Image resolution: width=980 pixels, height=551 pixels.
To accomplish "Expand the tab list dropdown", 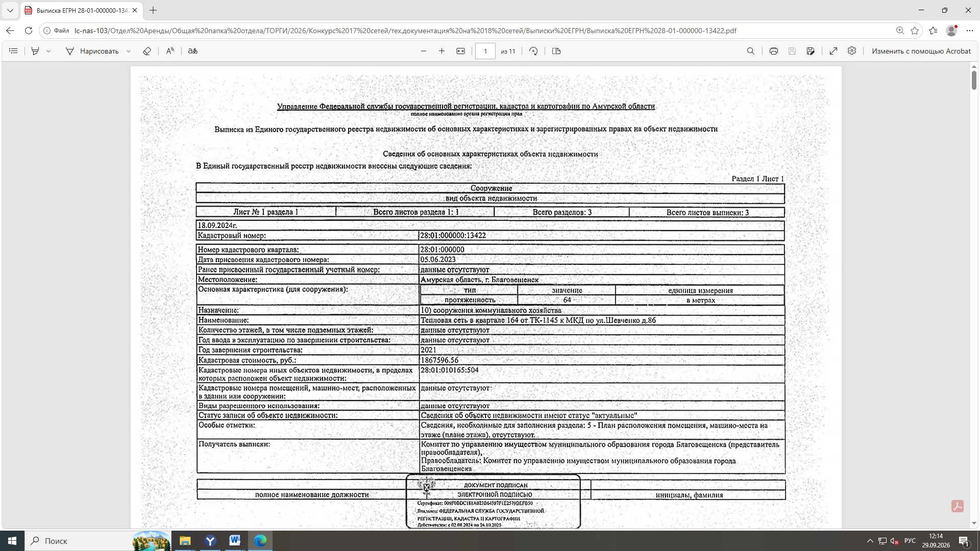I will 10,10.
